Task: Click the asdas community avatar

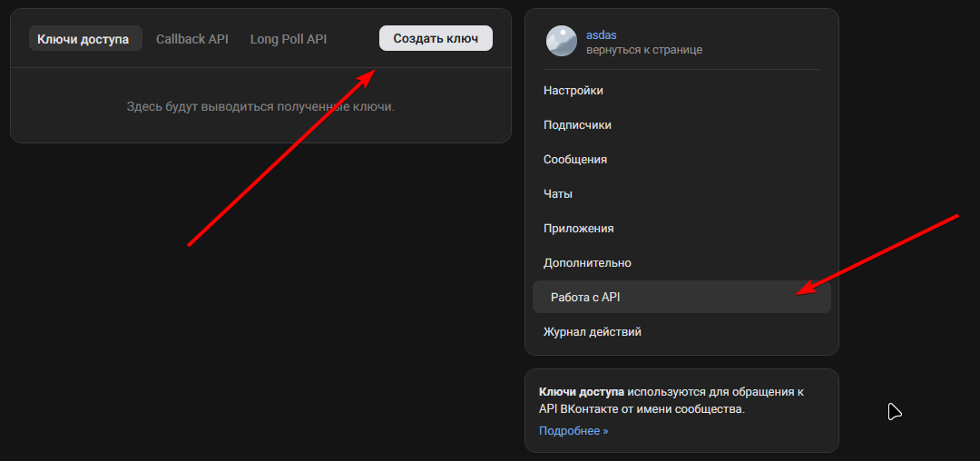Action: tap(561, 41)
